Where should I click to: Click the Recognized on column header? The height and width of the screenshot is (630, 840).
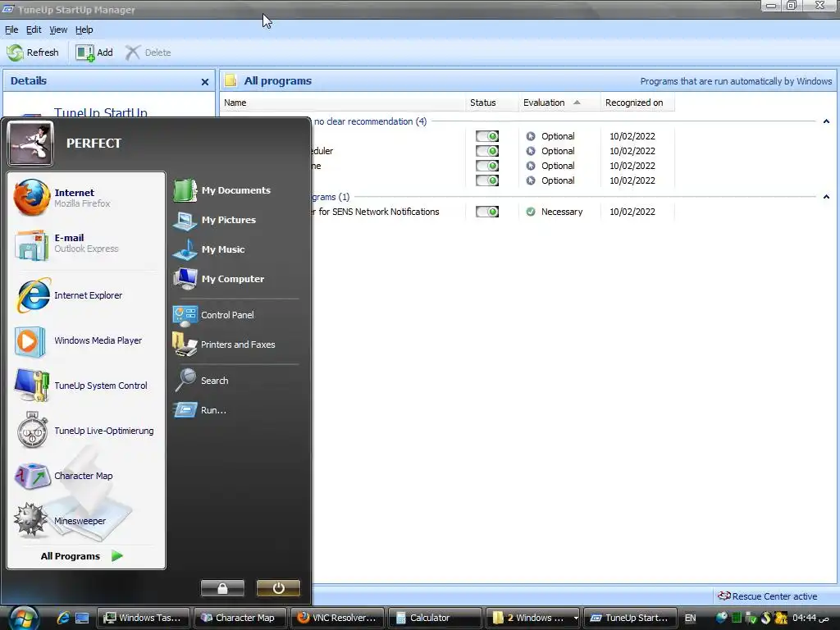click(637, 103)
